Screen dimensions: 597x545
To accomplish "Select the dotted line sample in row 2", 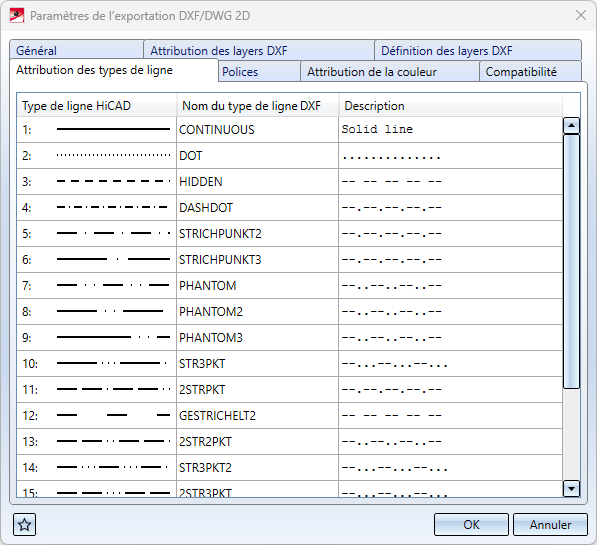I will click(x=113, y=155).
